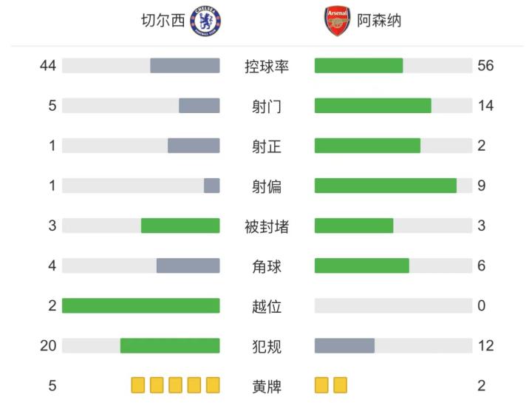
Task: Click Arsenal's gray fouls bar
Action: tap(344, 345)
